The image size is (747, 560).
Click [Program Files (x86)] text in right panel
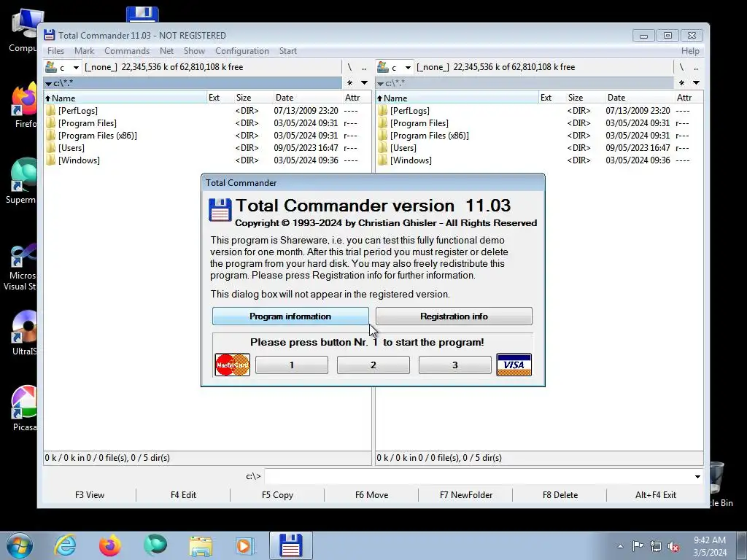point(429,136)
